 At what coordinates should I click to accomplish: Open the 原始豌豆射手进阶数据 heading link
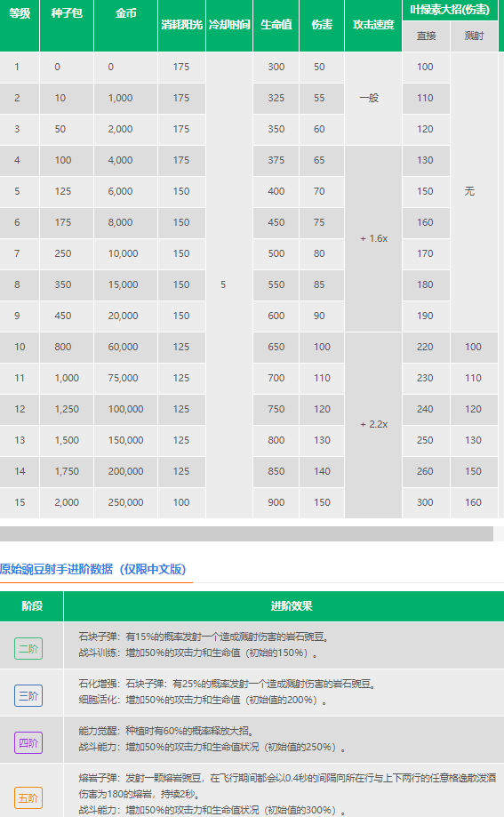click(x=92, y=569)
